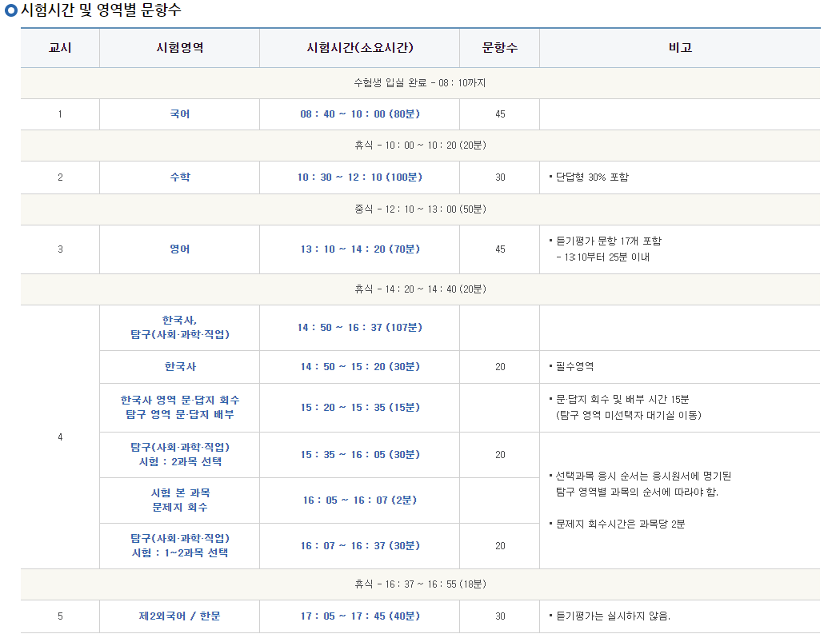Click question count '30' in the 수학 row
The width and height of the screenshot is (840, 638).
pos(500,177)
